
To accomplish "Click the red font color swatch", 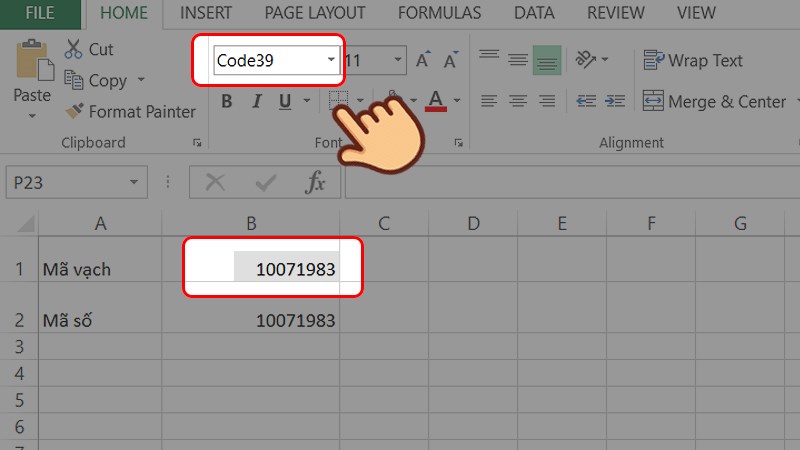I will [x=435, y=101].
